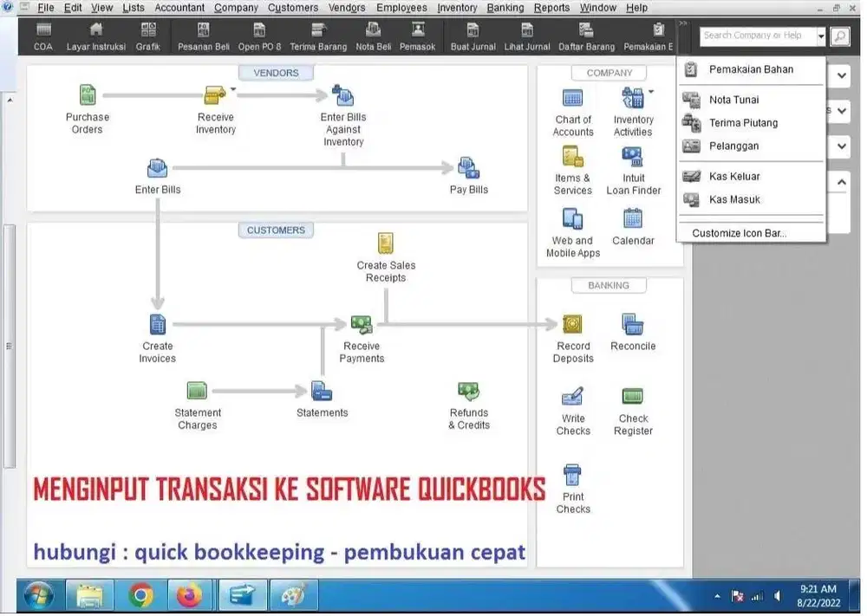Open Create Invoices workflow icon
Viewport: 867px width, 616px height.
tap(157, 325)
